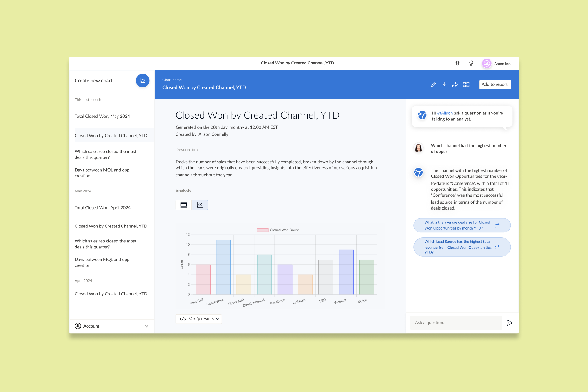Click the @Alison mention link in chat
Screen dimensions: 588x392
[445, 113]
